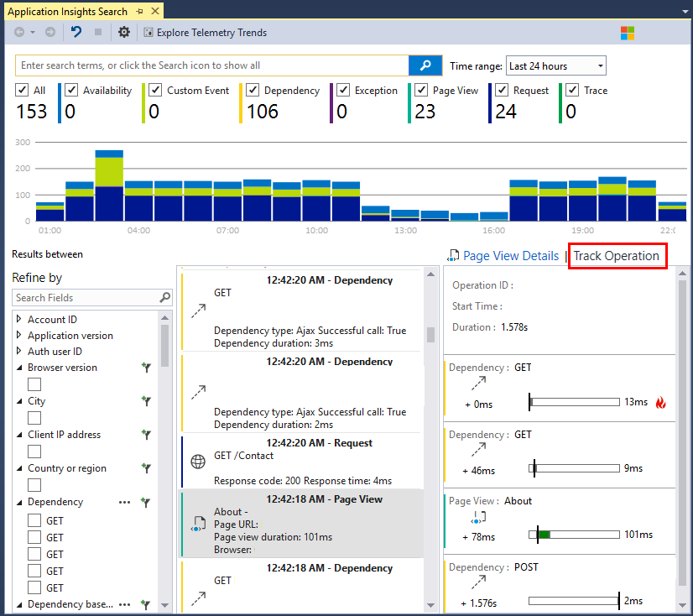Expand the Application version node
Viewport: 693px width, 616px height.
click(19, 336)
